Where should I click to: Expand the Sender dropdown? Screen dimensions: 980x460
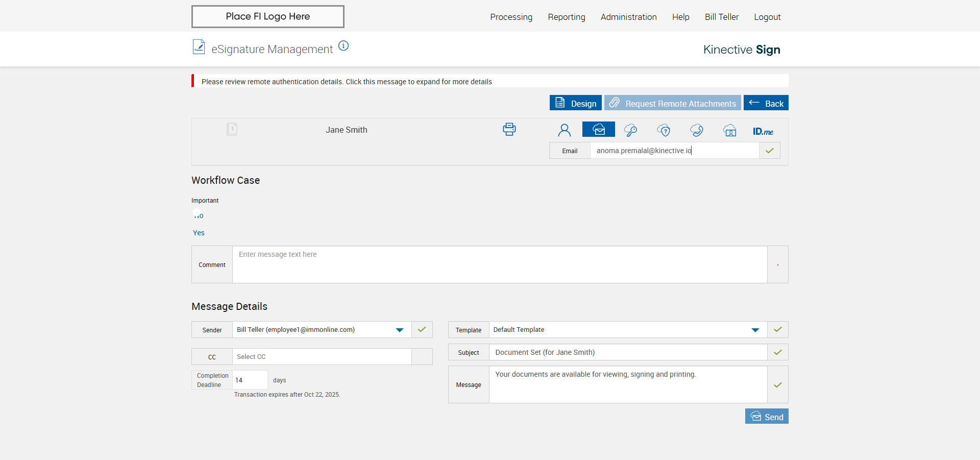click(x=400, y=330)
